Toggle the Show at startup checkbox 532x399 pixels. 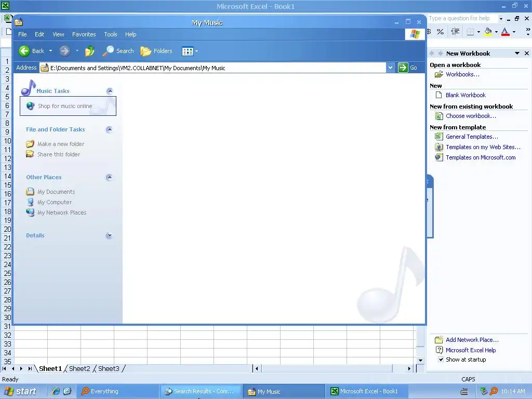point(441,360)
